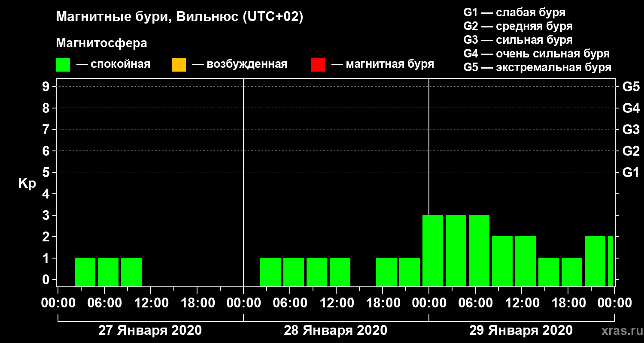
Task: Click the 'G4' label on the right axis
Action: click(631, 108)
